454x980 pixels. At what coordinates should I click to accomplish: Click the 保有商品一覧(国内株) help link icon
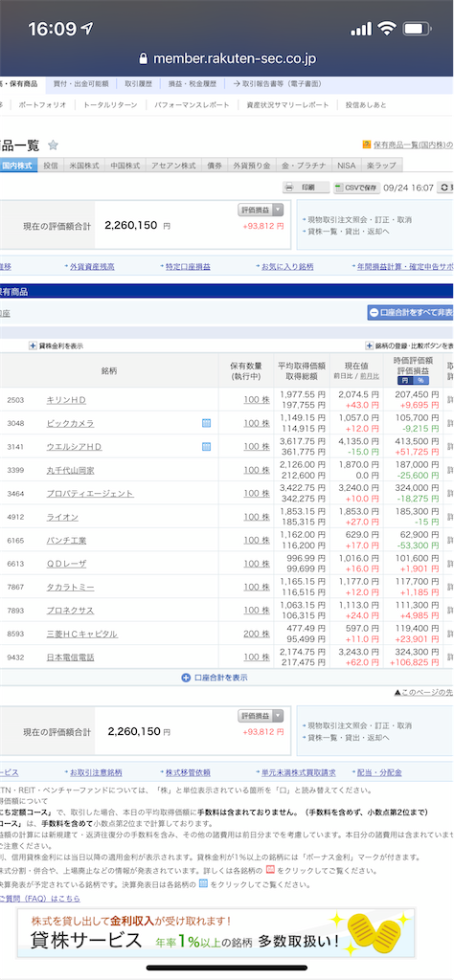point(367,145)
